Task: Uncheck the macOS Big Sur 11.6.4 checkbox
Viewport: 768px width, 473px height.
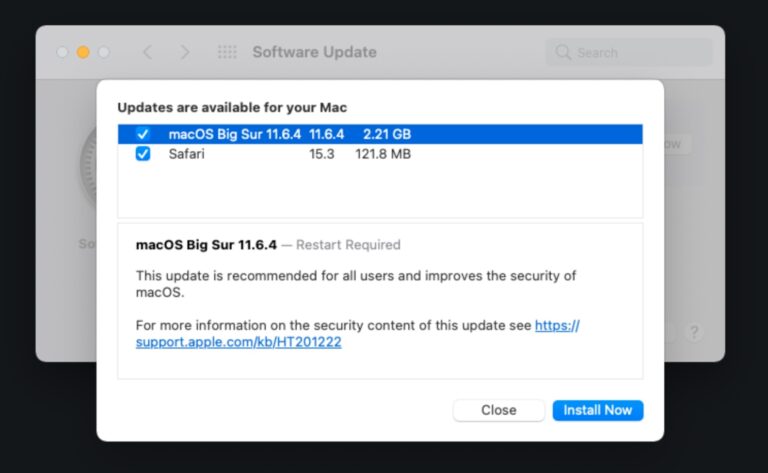Action: pos(143,134)
